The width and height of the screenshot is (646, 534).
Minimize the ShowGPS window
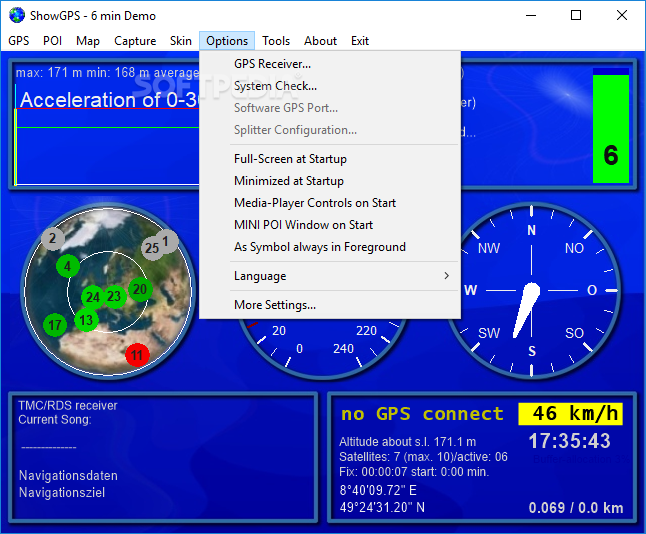pyautogui.click(x=531, y=15)
